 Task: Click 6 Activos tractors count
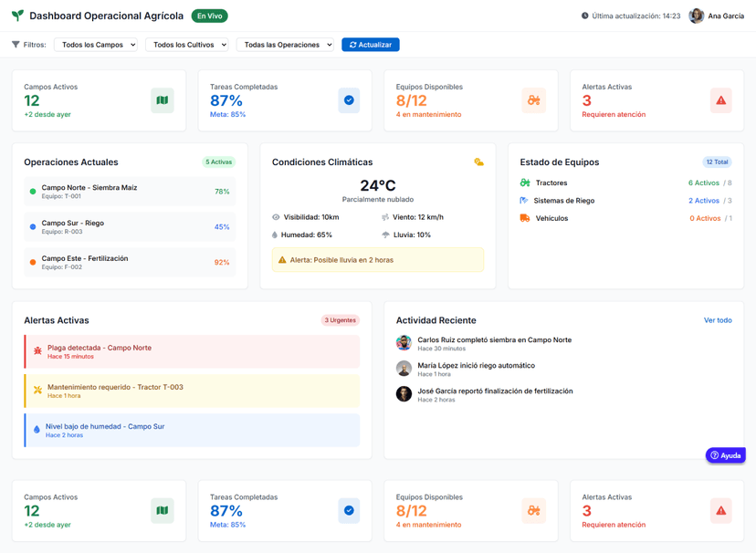[703, 183]
